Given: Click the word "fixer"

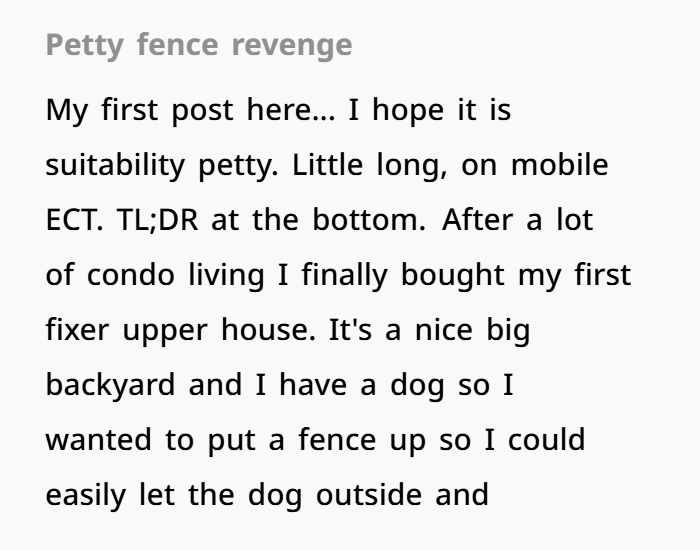Looking at the screenshot, I should tap(77, 330).
